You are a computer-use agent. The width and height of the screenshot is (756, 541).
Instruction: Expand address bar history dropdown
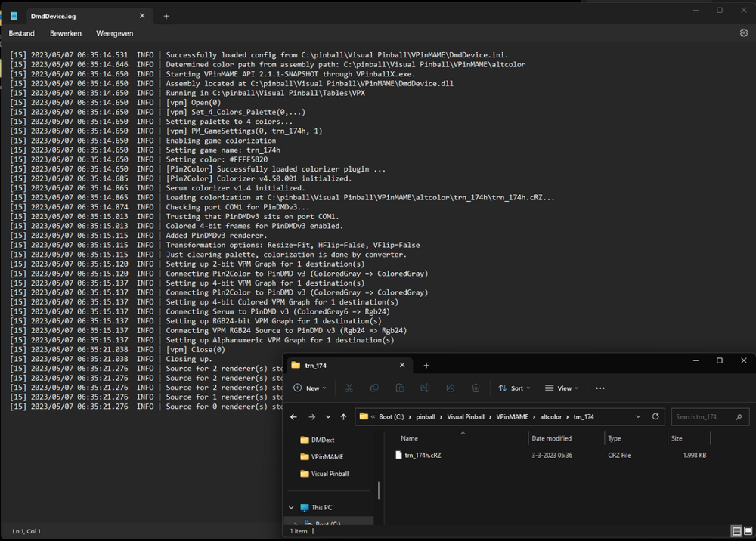pyautogui.click(x=638, y=417)
